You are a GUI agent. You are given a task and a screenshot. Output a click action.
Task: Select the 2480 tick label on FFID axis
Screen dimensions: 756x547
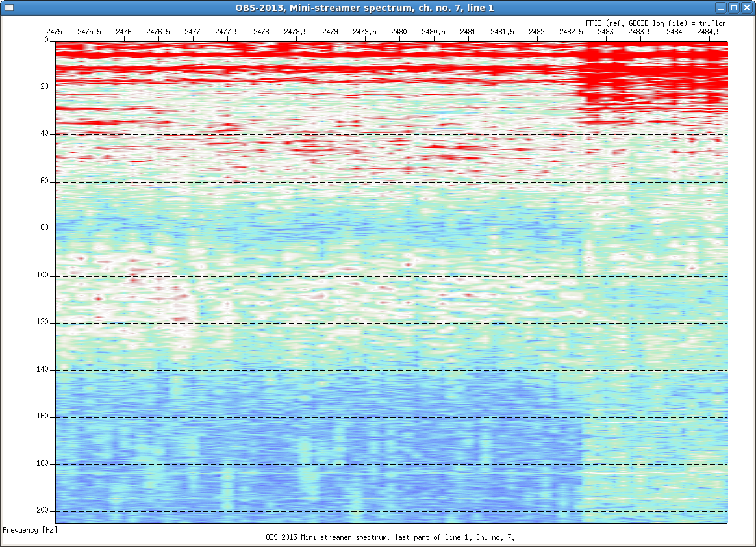(399, 32)
